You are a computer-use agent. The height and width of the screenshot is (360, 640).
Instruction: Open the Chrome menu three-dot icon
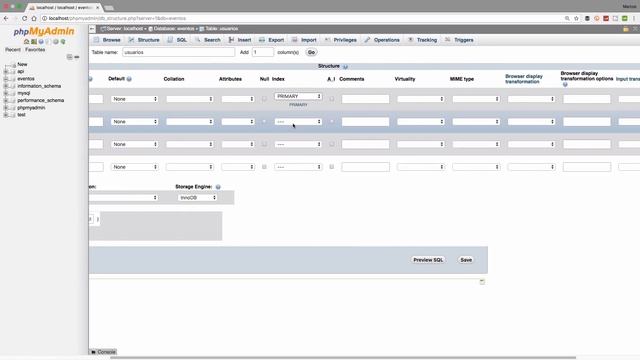click(x=634, y=18)
